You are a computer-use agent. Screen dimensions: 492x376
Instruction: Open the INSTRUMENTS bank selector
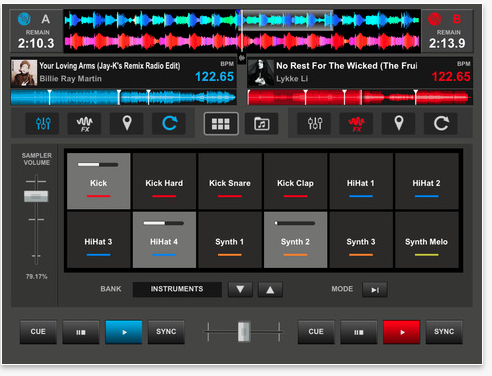point(177,289)
